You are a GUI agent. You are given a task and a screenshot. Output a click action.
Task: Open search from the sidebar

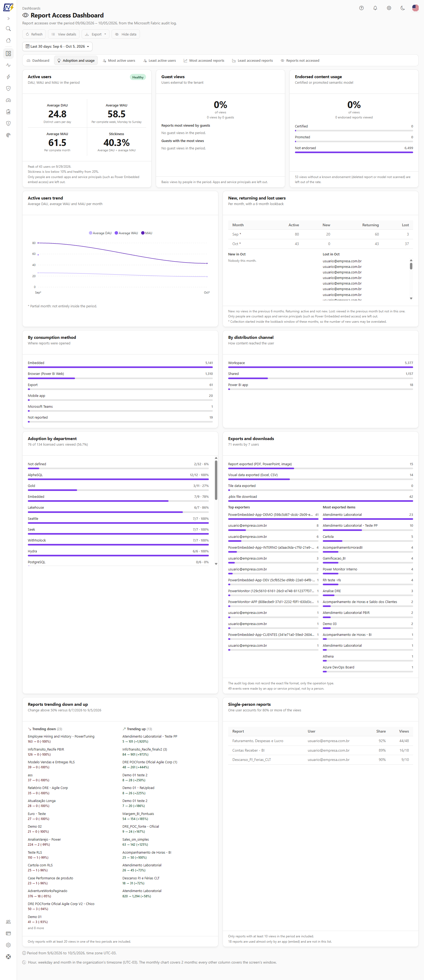[8, 29]
